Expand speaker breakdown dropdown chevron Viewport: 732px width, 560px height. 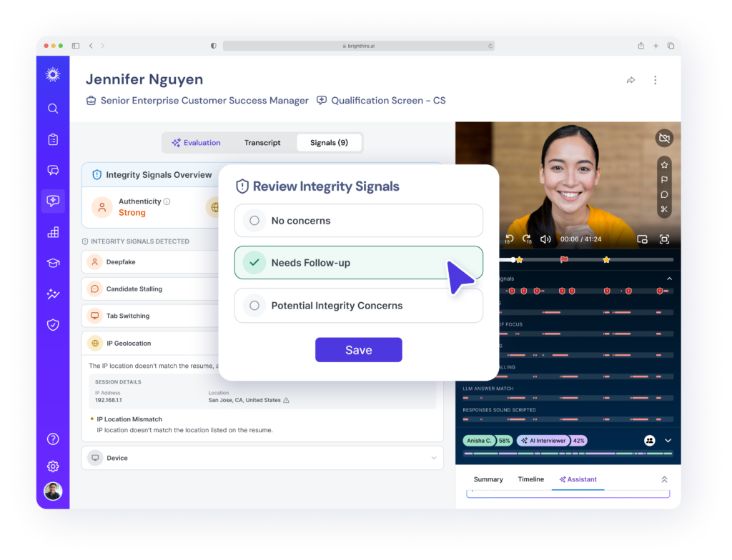pyautogui.click(x=668, y=441)
